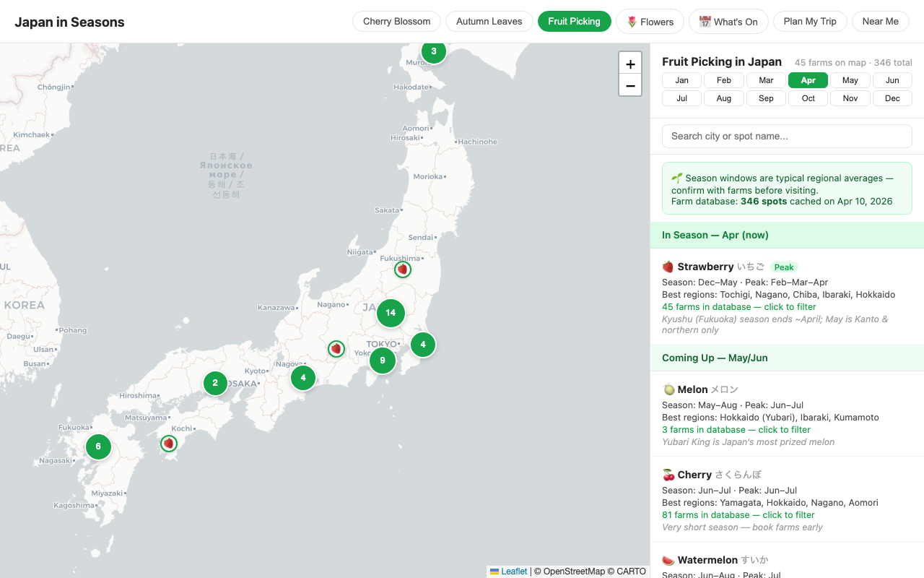Click the search city or spot field
The height and width of the screenshot is (578, 924).
787,136
